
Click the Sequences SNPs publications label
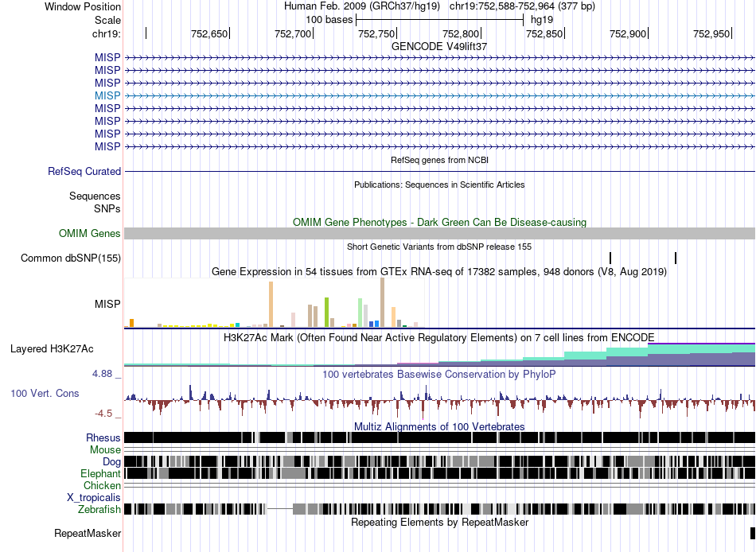click(x=95, y=203)
